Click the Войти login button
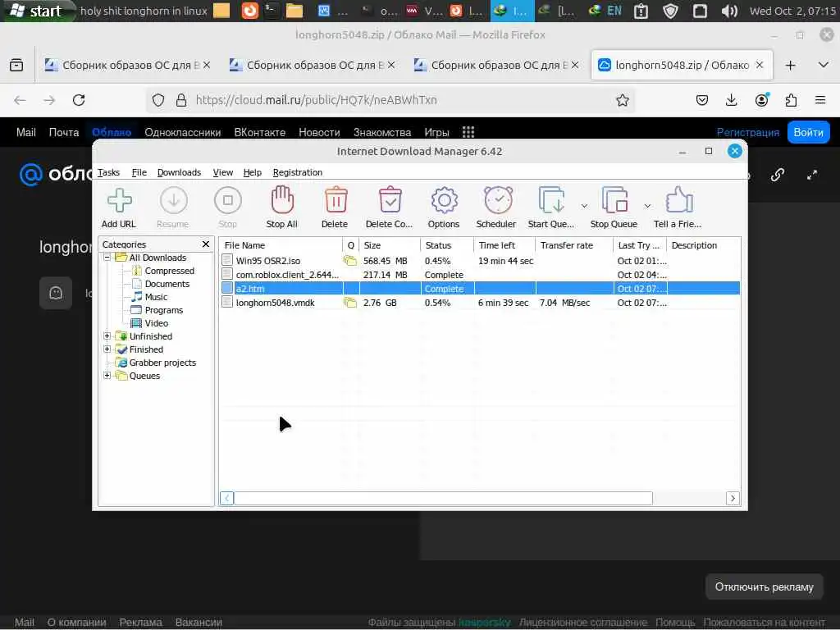The image size is (840, 630). click(x=808, y=132)
